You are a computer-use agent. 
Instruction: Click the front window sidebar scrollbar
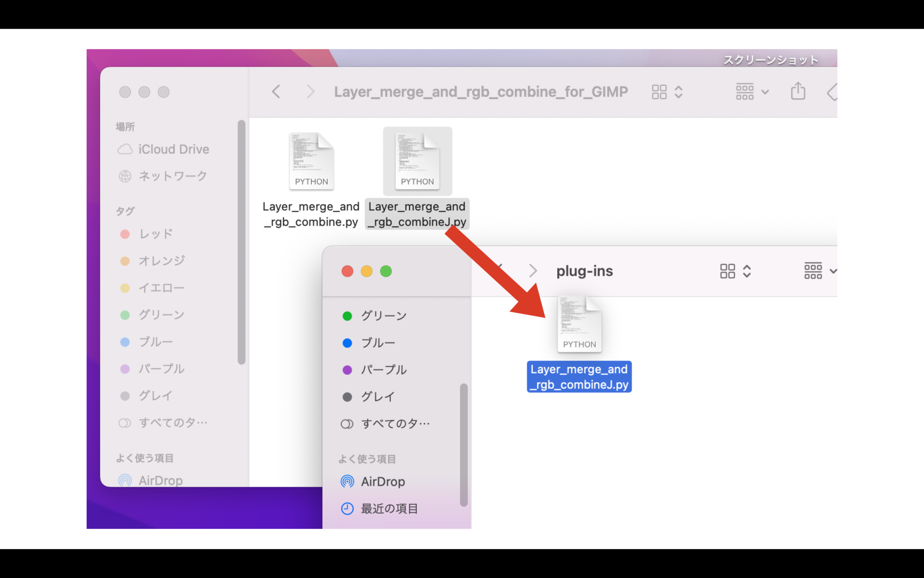463,444
